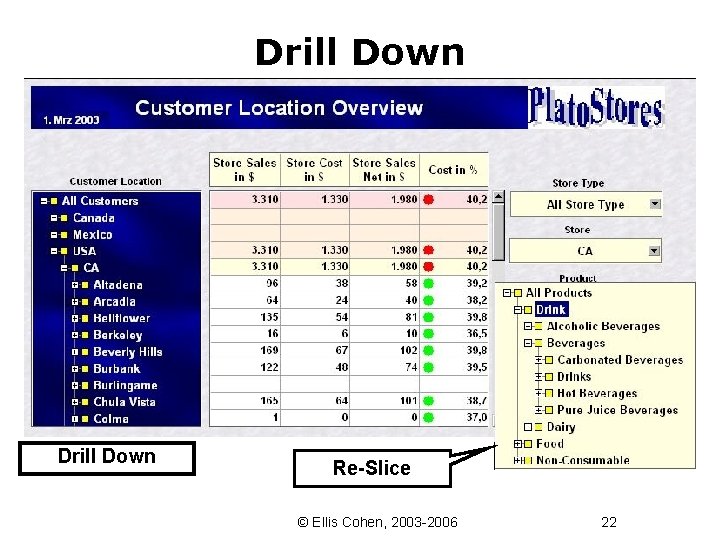The height and width of the screenshot is (540, 720).
Task: Click the 96 store sales value for Altadena
Action: (272, 283)
